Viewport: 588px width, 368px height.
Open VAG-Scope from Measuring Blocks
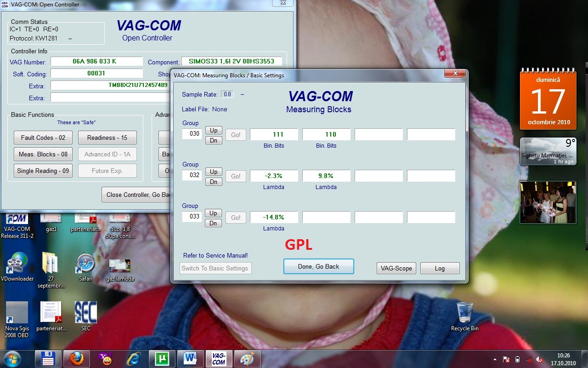(x=396, y=268)
